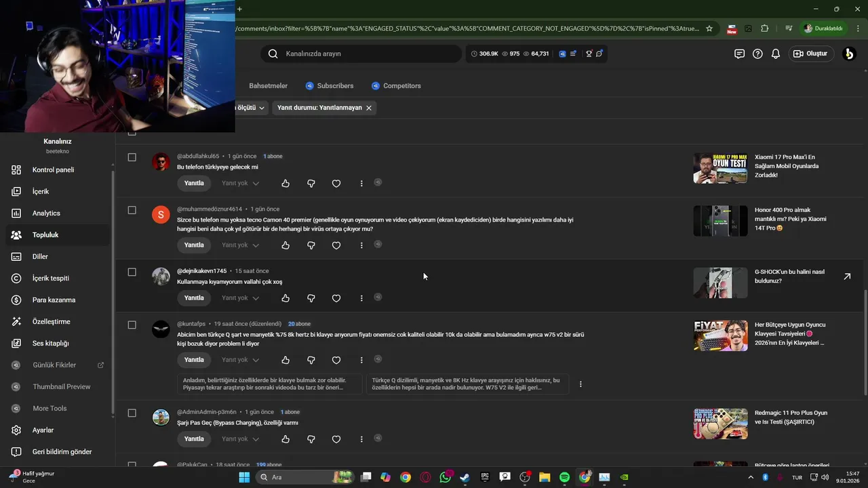Image resolution: width=868 pixels, height=488 pixels.
Task: Click the Geri bildirim gönder icon
Action: [x=16, y=452]
